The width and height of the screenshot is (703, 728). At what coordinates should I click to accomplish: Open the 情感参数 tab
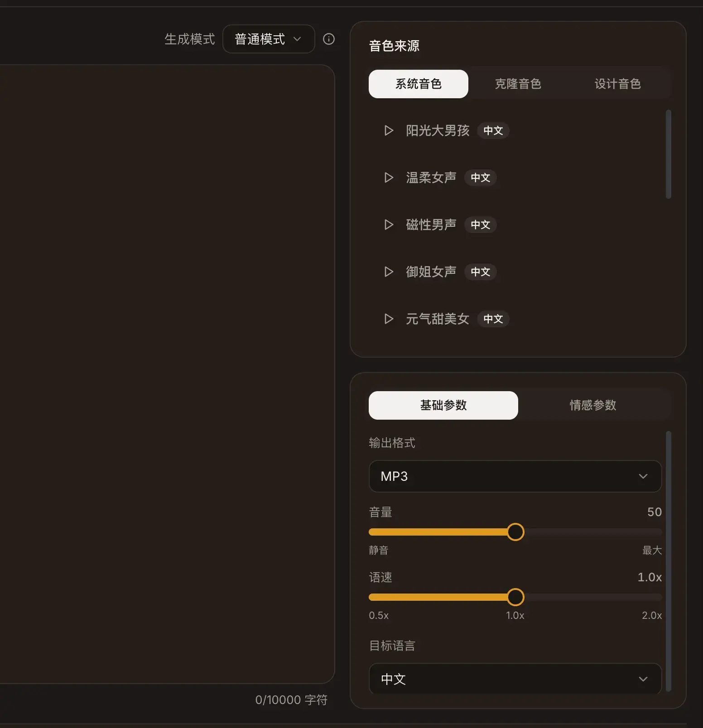[592, 405]
